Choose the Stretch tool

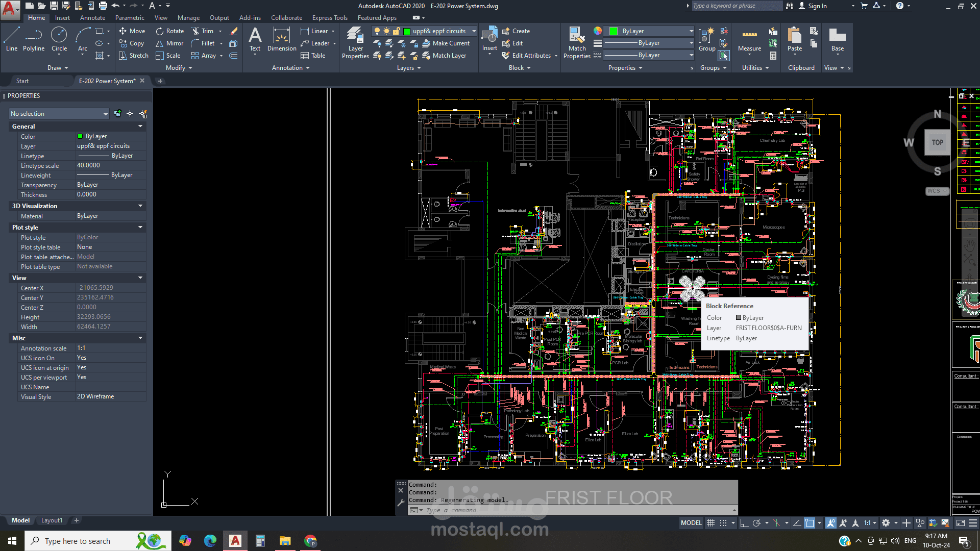coord(134,56)
